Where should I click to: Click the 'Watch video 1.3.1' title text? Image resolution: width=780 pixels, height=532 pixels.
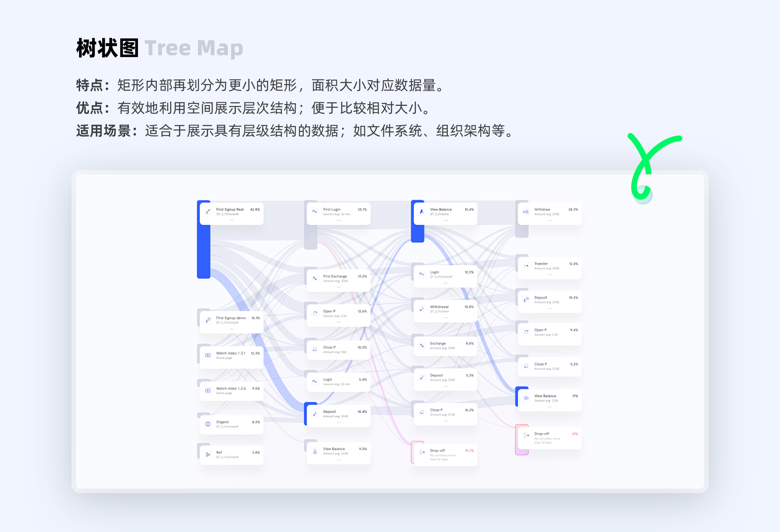pyautogui.click(x=231, y=353)
